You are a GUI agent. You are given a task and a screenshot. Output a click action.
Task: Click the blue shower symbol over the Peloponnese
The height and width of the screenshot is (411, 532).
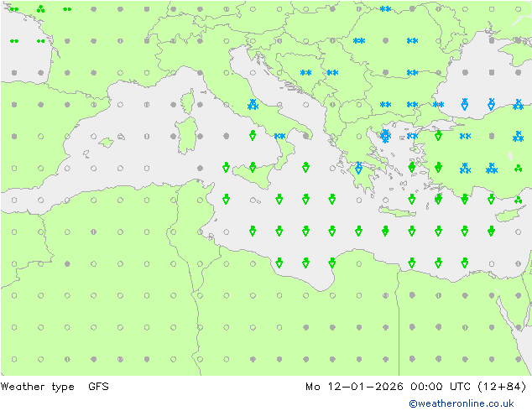pyautogui.click(x=359, y=168)
